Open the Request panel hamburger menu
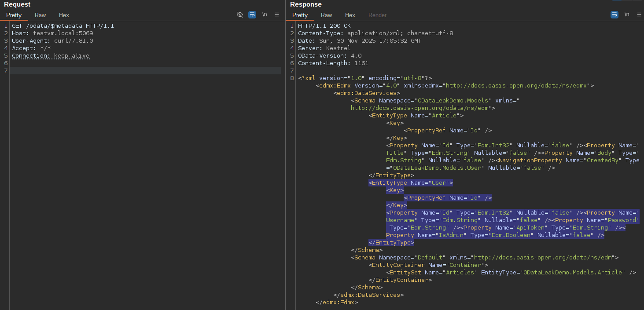This screenshot has width=644, height=310. [277, 15]
